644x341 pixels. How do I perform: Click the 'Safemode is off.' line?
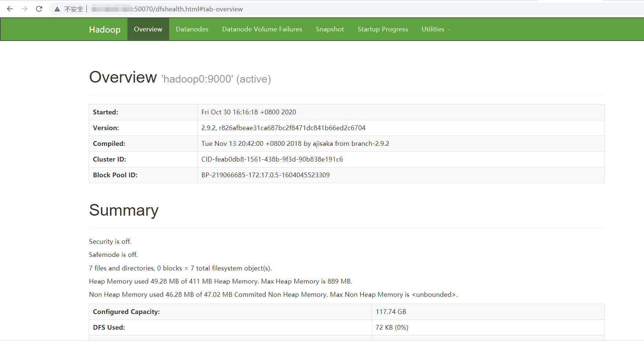[x=113, y=255]
